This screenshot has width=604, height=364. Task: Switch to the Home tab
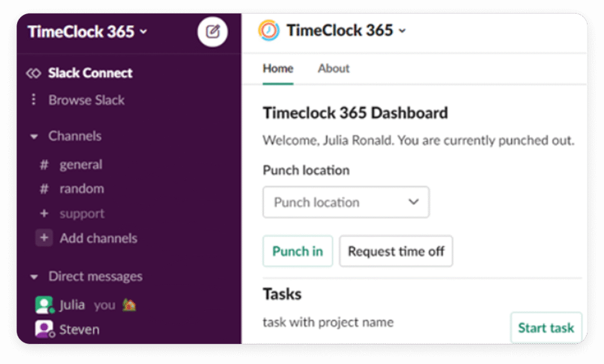click(278, 68)
